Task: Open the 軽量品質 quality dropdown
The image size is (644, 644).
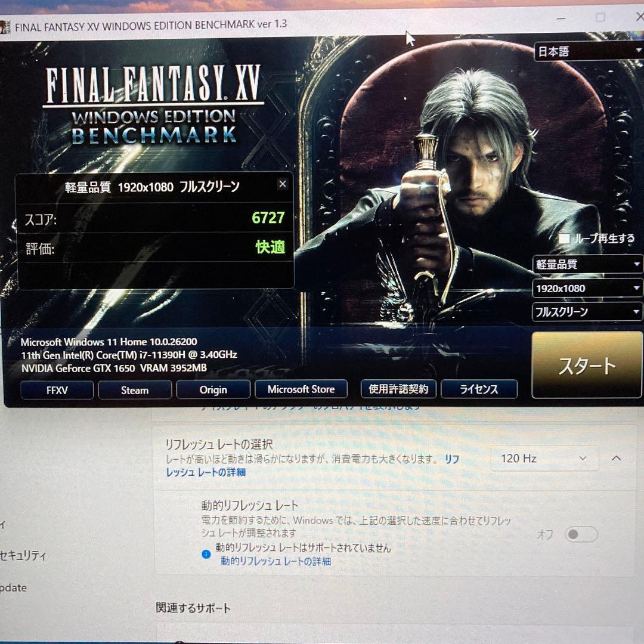Action: [587, 264]
